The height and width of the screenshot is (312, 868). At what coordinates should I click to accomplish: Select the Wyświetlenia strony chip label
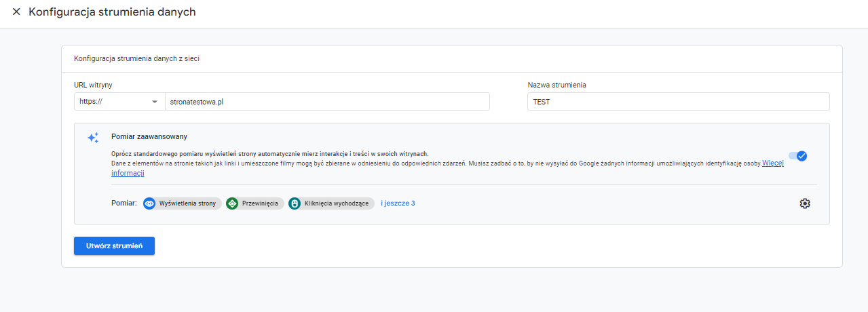pyautogui.click(x=187, y=203)
